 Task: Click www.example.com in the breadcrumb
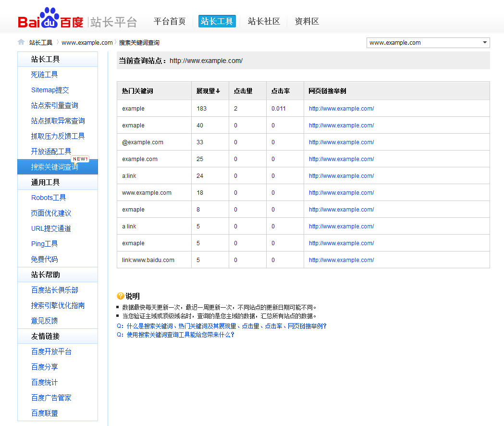click(x=87, y=42)
